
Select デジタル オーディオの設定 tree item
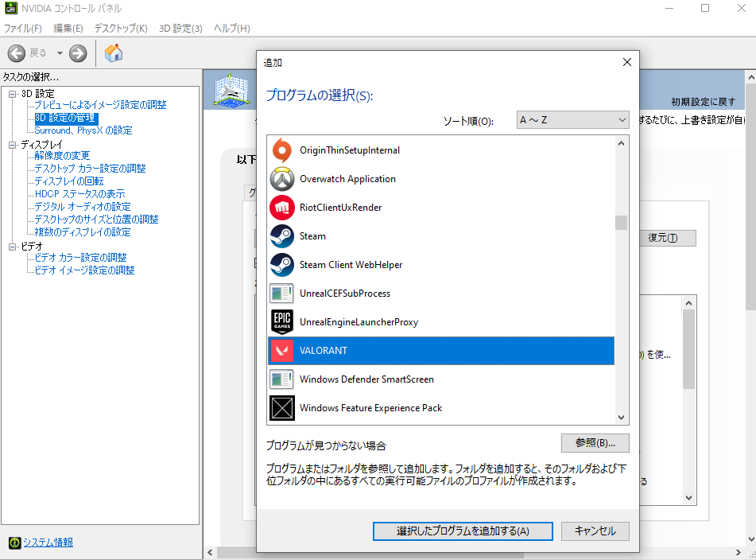pyautogui.click(x=83, y=207)
